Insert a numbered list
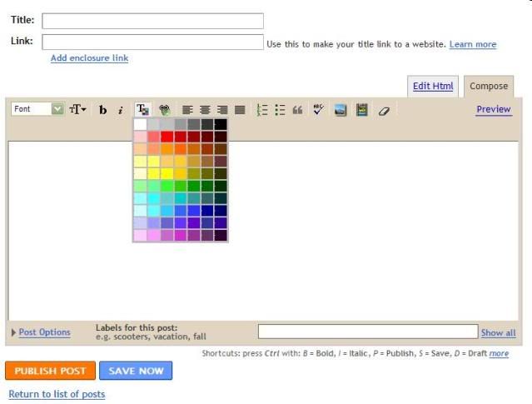The height and width of the screenshot is (404, 532). click(x=262, y=110)
